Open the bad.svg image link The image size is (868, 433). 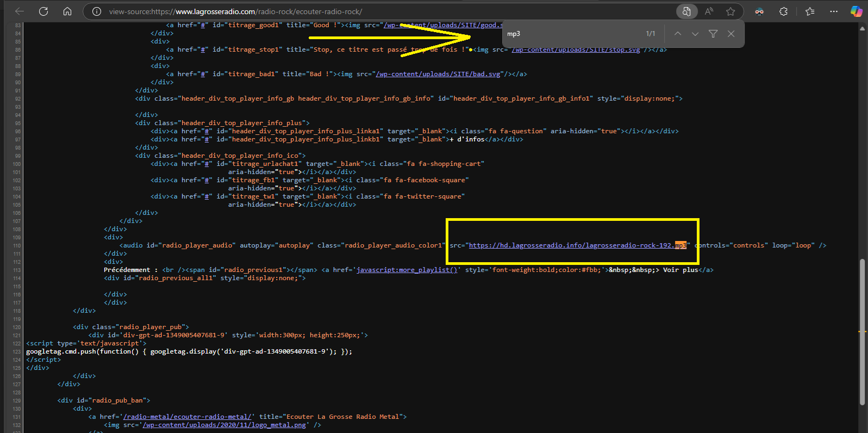[x=438, y=74]
